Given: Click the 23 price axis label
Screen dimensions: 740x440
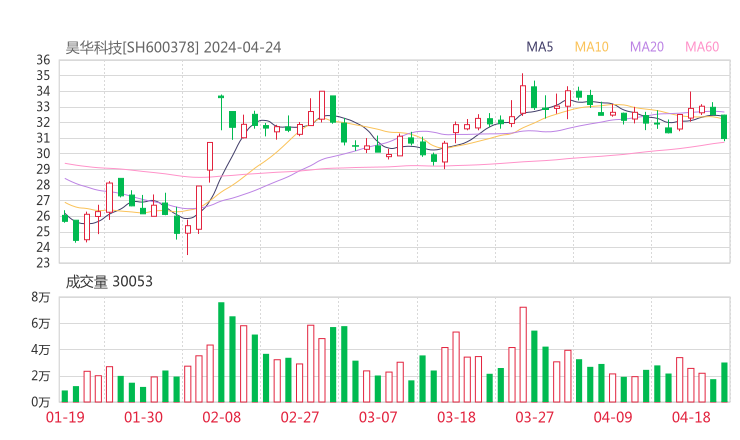Looking at the screenshot, I should pos(43,262).
